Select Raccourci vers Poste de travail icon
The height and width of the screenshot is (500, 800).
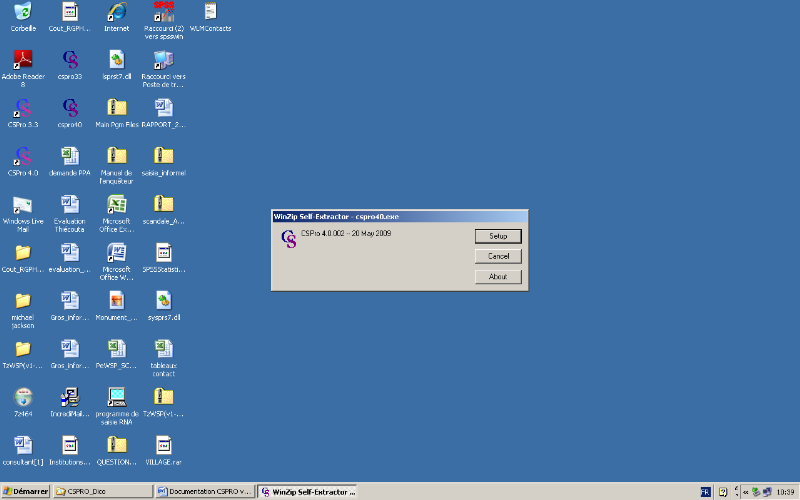[164, 68]
